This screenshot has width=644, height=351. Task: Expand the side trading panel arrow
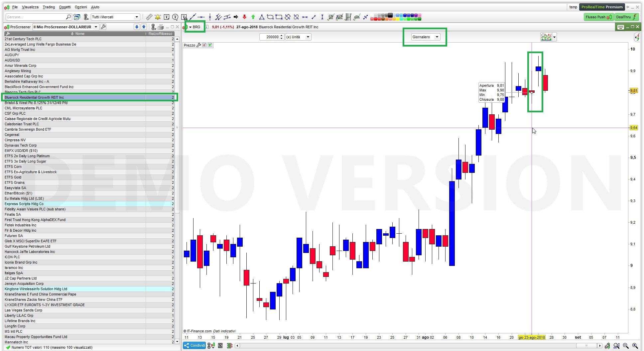(x=637, y=37)
